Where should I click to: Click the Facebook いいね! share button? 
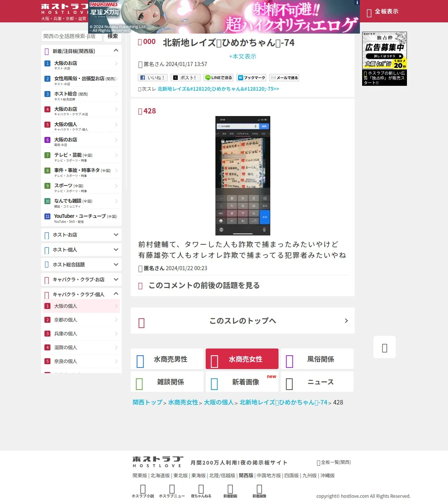point(152,78)
